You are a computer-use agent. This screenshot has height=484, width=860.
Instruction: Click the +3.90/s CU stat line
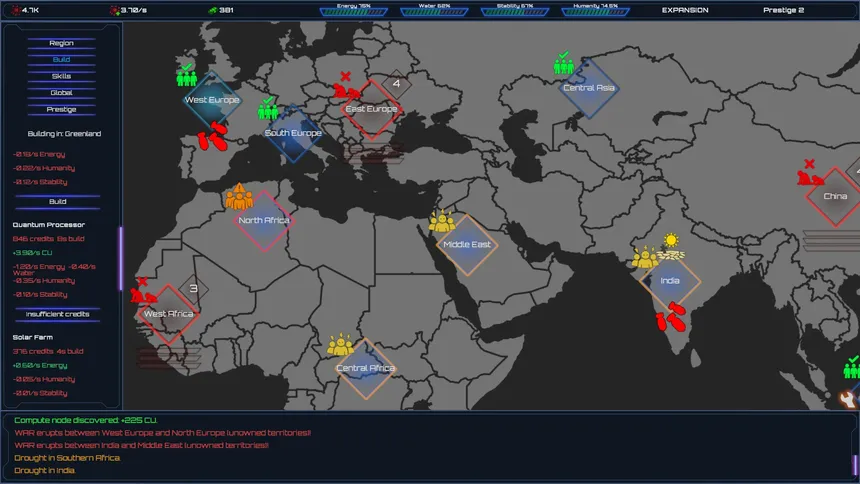click(x=32, y=253)
